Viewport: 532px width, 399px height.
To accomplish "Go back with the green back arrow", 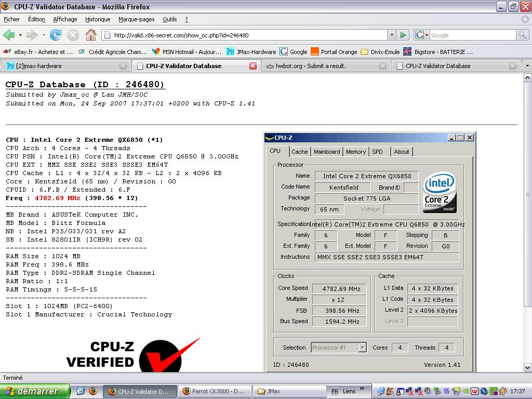I will (9, 35).
